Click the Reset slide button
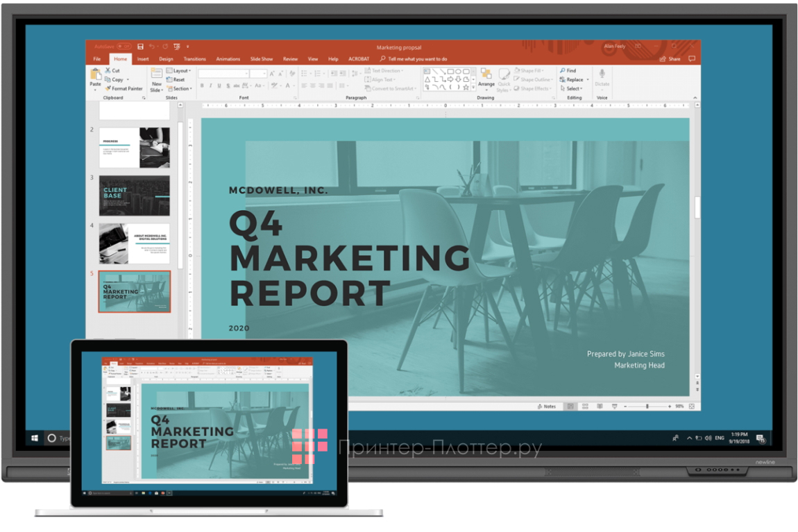This screenshot has width=798, height=532. 178,80
